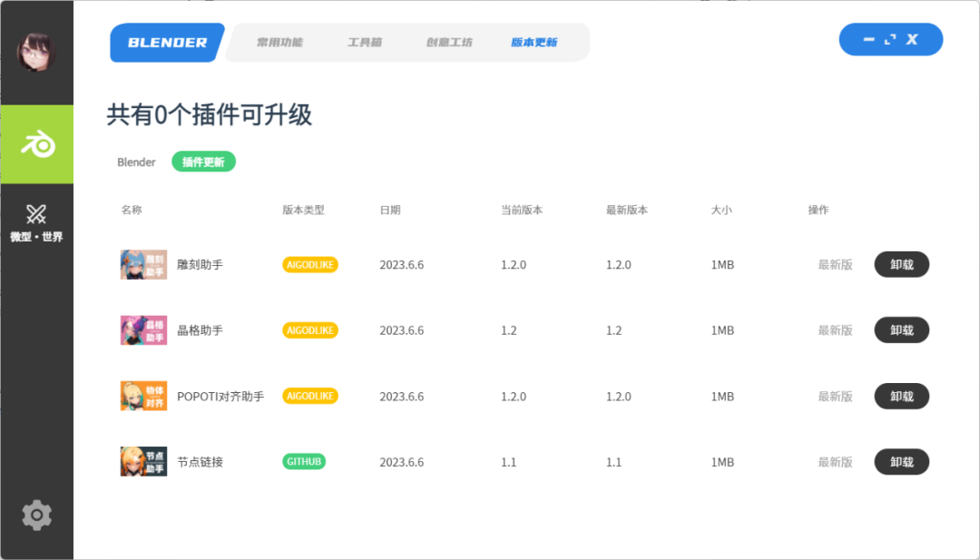Click the AIGODLIKE tag on 晶格助手 row
Screen dimensions: 980x560
click(310, 330)
